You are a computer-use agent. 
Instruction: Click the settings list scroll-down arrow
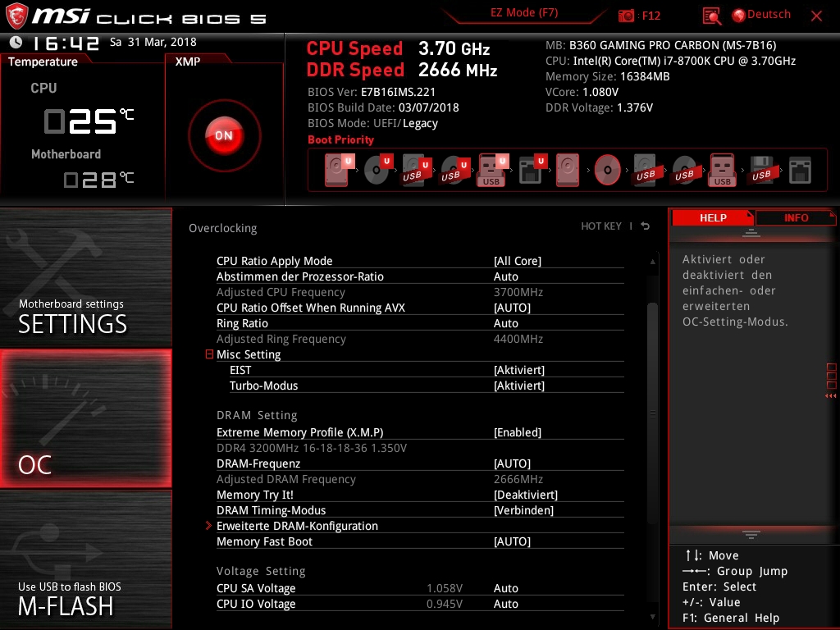tap(652, 617)
